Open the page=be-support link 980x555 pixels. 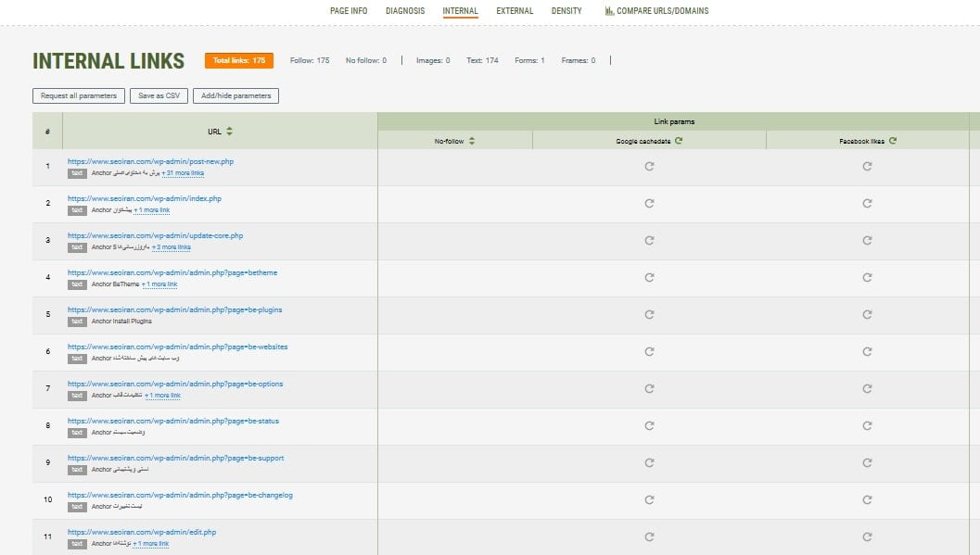175,458
